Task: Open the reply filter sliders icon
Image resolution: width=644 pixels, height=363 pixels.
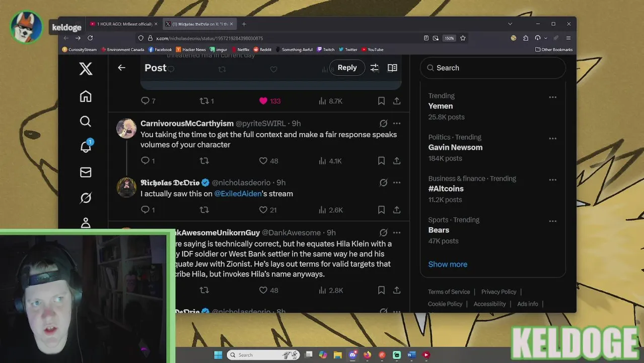Action: [374, 68]
